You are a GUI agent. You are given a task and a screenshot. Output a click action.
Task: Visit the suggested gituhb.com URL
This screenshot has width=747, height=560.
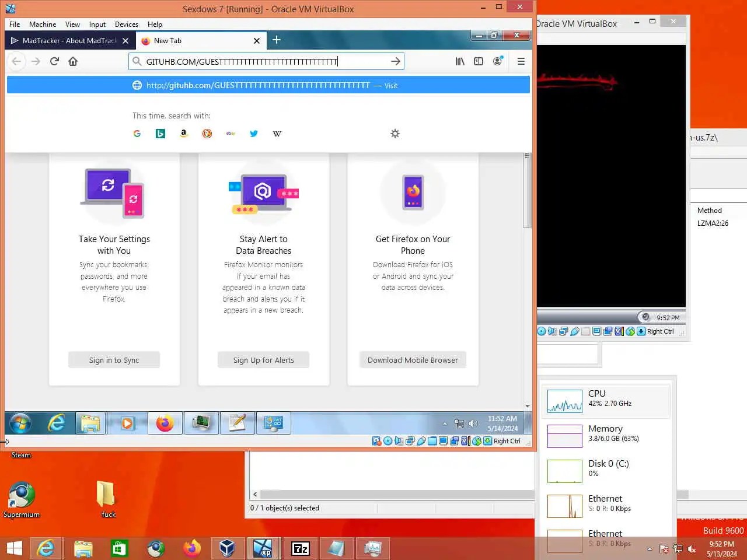tap(268, 85)
